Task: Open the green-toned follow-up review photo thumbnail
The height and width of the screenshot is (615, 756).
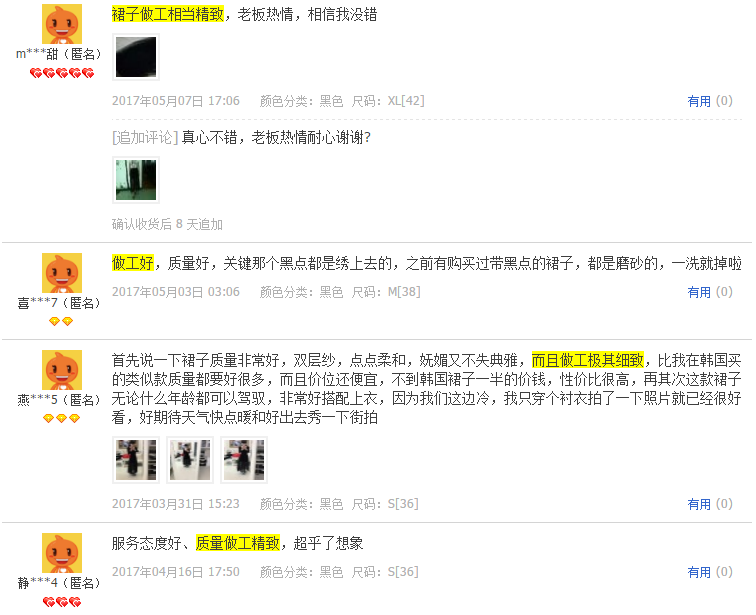Action: (136, 180)
